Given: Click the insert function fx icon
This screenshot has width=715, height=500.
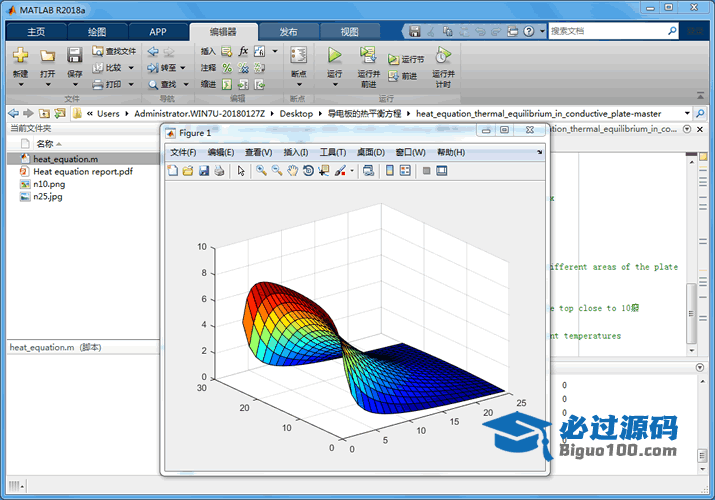Looking at the screenshot, I should tap(244, 51).
